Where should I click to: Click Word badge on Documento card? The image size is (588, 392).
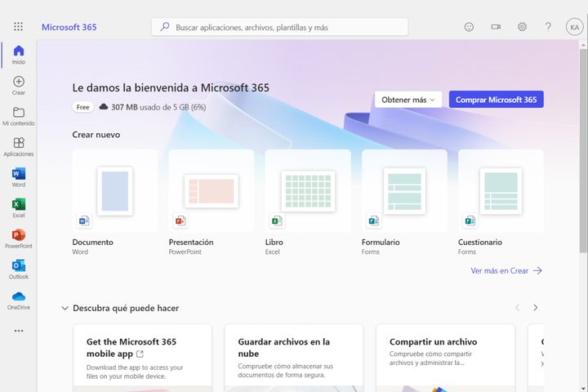pos(84,221)
